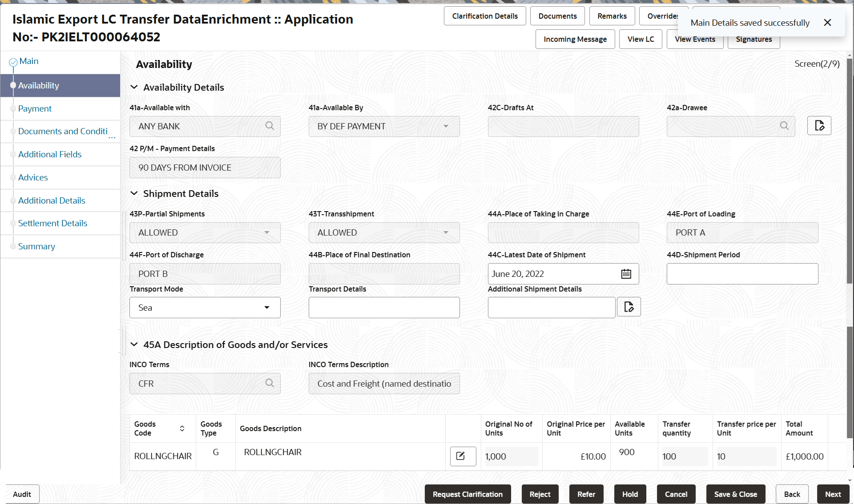Dismiss the saved successfully notification

(827, 23)
